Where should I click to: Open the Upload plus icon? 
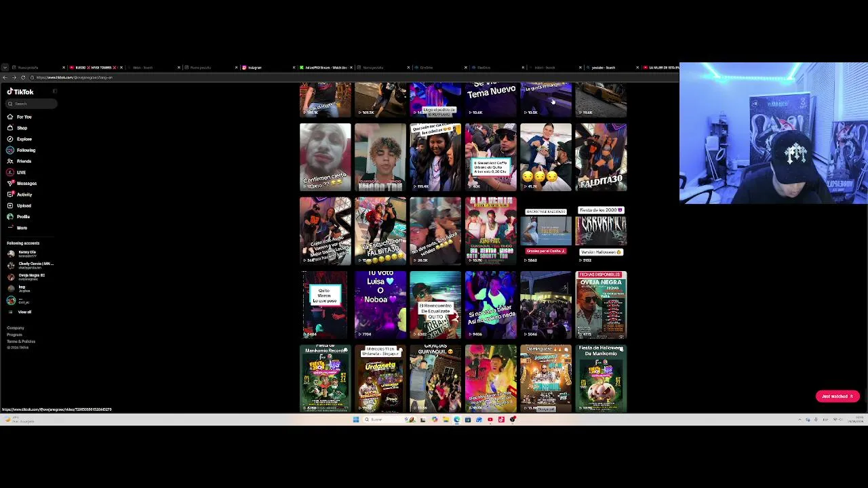coord(10,205)
